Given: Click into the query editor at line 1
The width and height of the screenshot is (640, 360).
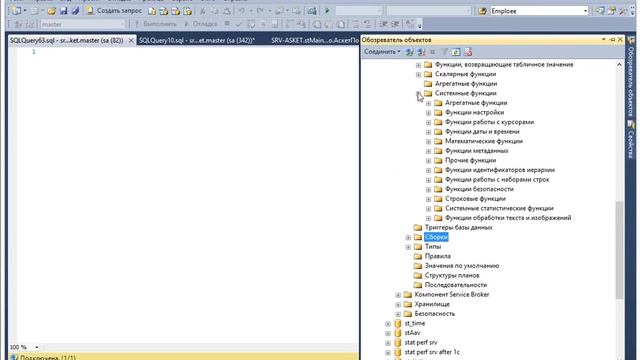Looking at the screenshot, I should [x=196, y=52].
